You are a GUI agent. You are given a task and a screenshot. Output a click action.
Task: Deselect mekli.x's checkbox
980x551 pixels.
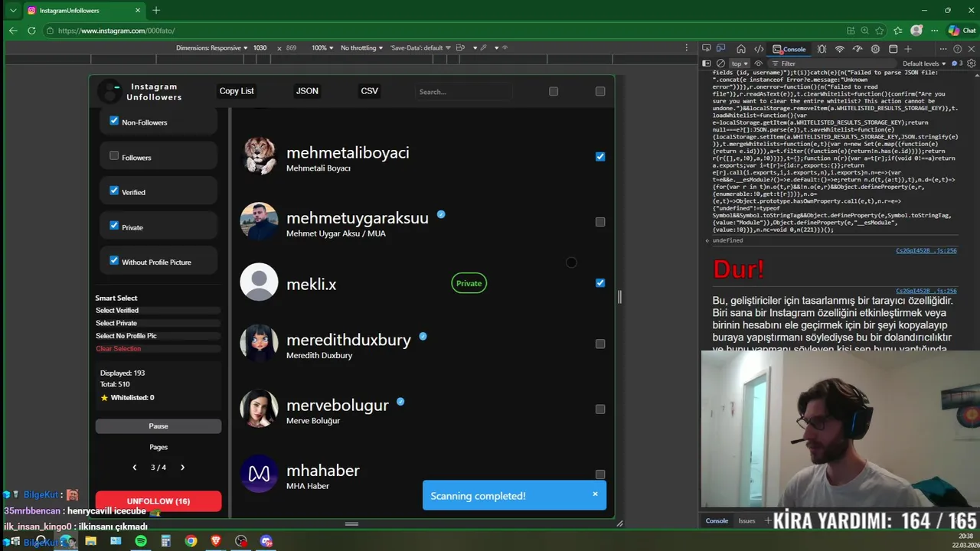point(600,282)
